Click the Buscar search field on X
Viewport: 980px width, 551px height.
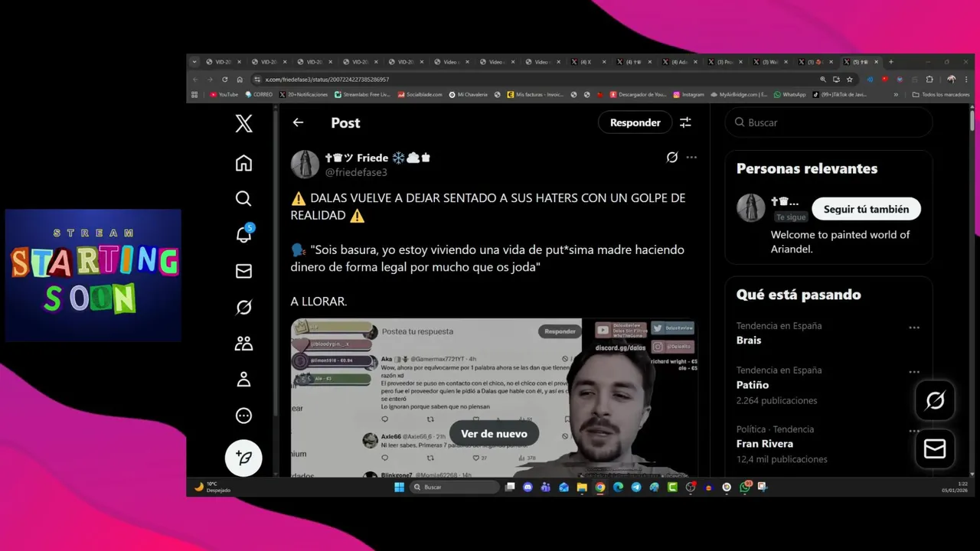tap(829, 122)
